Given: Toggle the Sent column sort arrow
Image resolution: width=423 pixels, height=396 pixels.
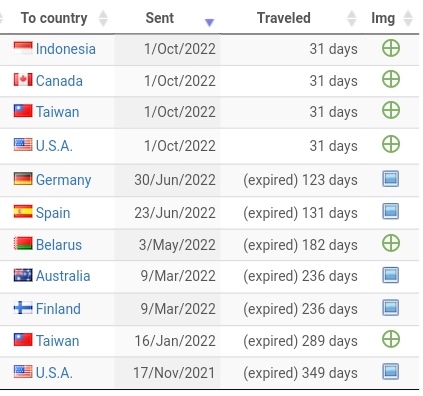Looking at the screenshot, I should point(209,22).
